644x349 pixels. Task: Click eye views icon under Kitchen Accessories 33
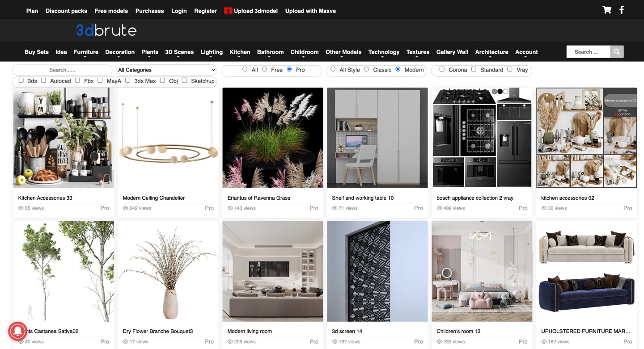coord(21,208)
